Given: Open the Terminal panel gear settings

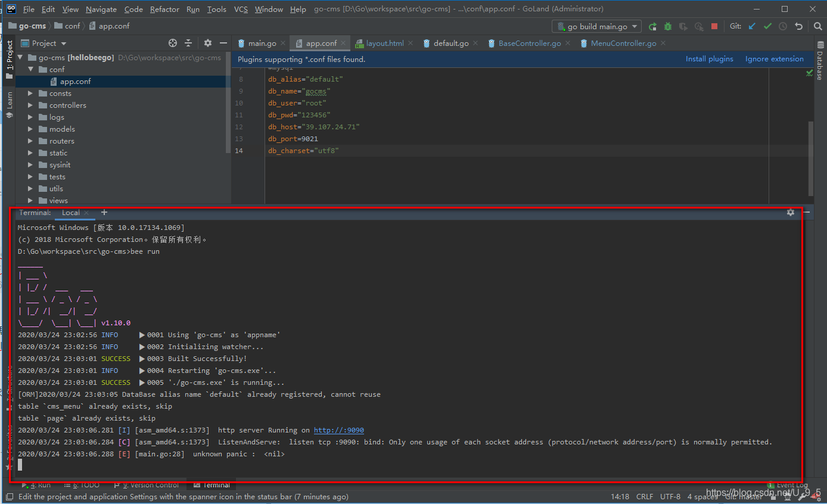Looking at the screenshot, I should pos(791,212).
